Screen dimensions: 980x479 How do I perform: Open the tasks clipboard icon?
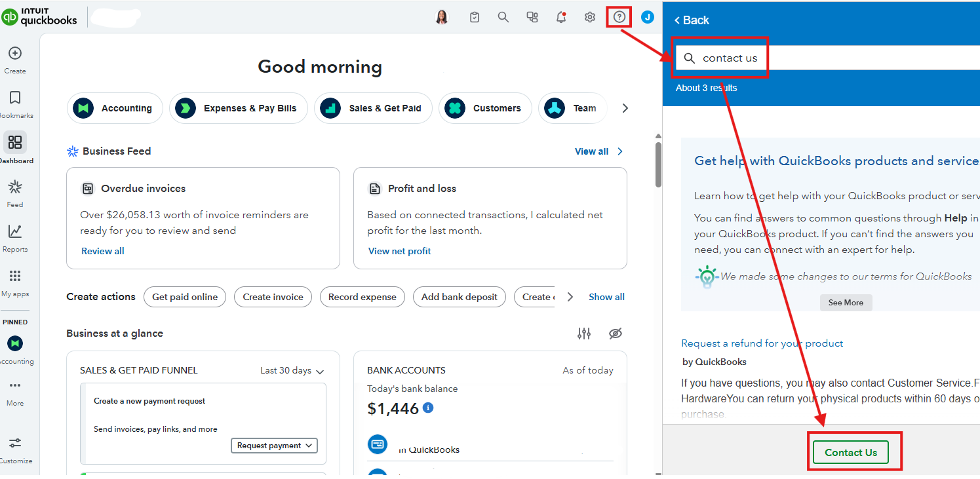475,18
